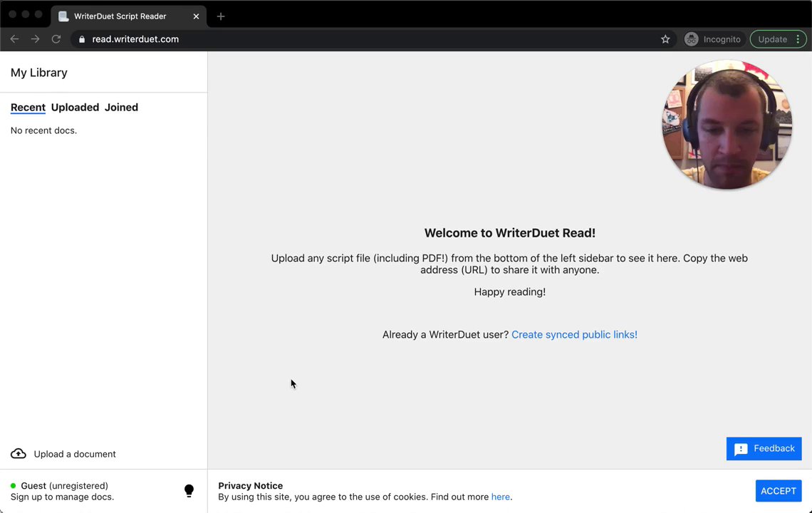Reload the page with refresh icon
The width and height of the screenshot is (812, 513).
click(56, 39)
